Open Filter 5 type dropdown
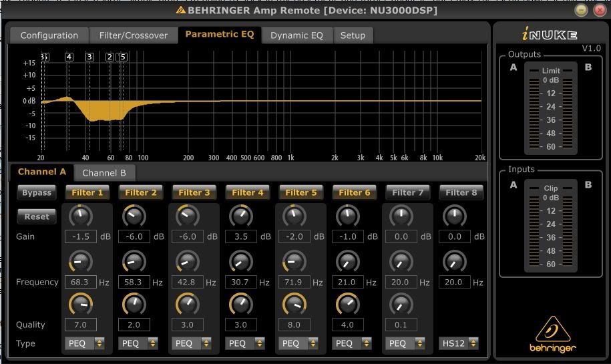 tap(298, 343)
